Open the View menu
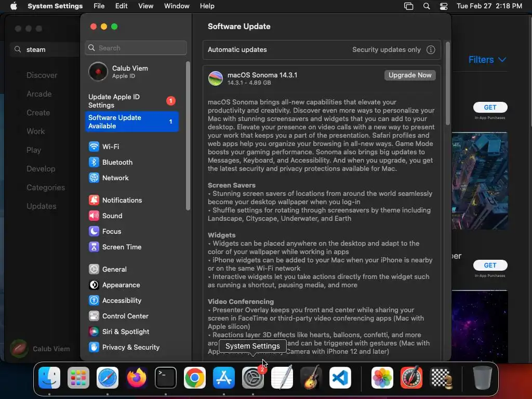Viewport: 532px width, 399px height. click(x=145, y=6)
